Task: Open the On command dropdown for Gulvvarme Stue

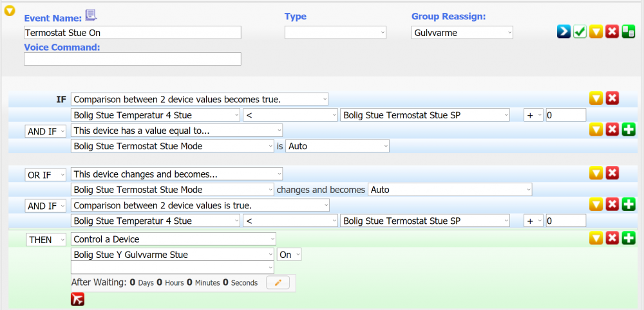Action: click(x=289, y=255)
